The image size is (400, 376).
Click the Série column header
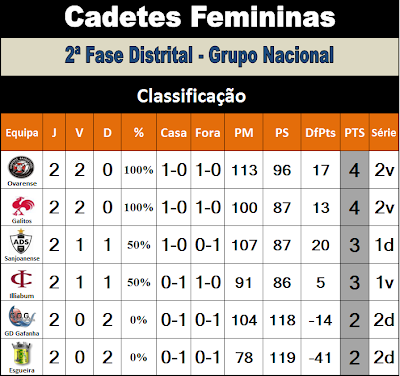click(x=384, y=133)
